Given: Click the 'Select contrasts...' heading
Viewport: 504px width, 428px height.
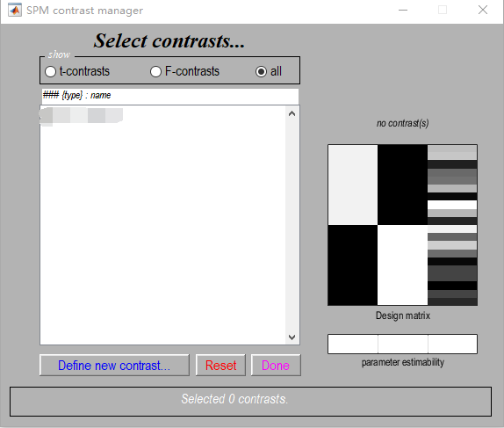Looking at the screenshot, I should (x=169, y=41).
